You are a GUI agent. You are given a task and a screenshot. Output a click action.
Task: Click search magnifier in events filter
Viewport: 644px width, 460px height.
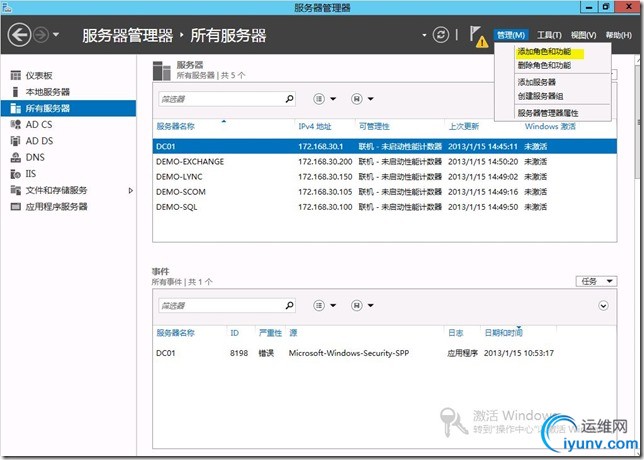coord(289,305)
